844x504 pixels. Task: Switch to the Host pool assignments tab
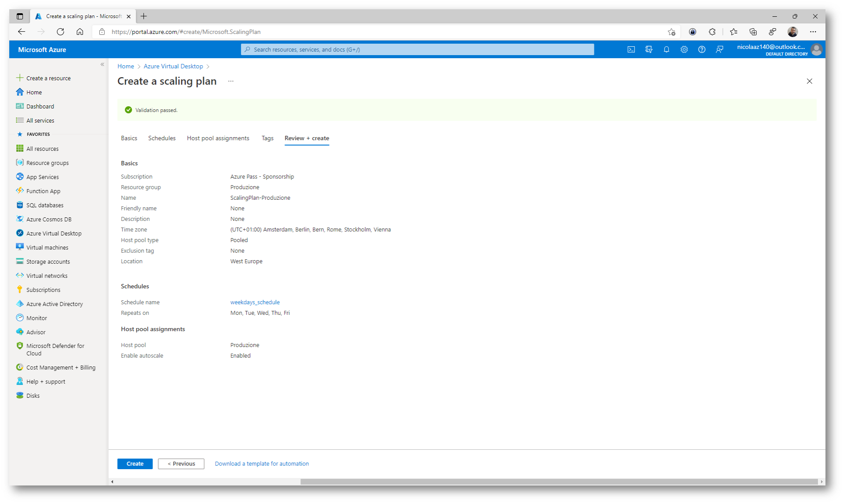[x=218, y=138]
